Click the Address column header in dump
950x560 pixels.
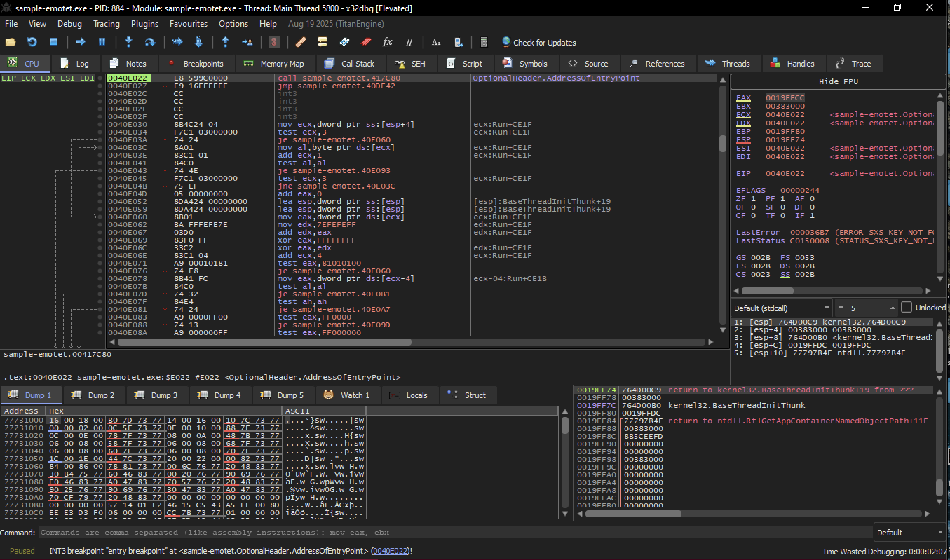(x=23, y=411)
